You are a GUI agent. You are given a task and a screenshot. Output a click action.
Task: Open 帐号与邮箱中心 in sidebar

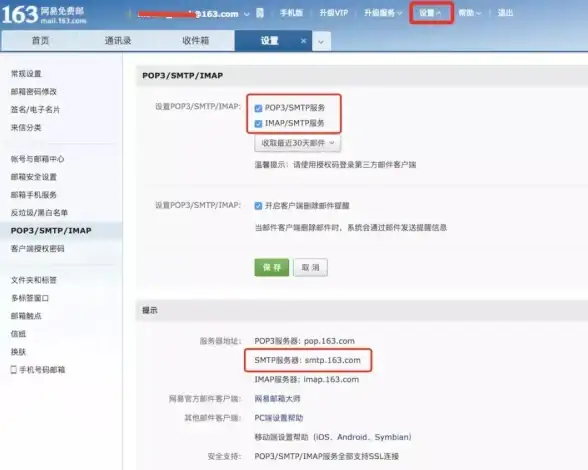[x=38, y=159]
